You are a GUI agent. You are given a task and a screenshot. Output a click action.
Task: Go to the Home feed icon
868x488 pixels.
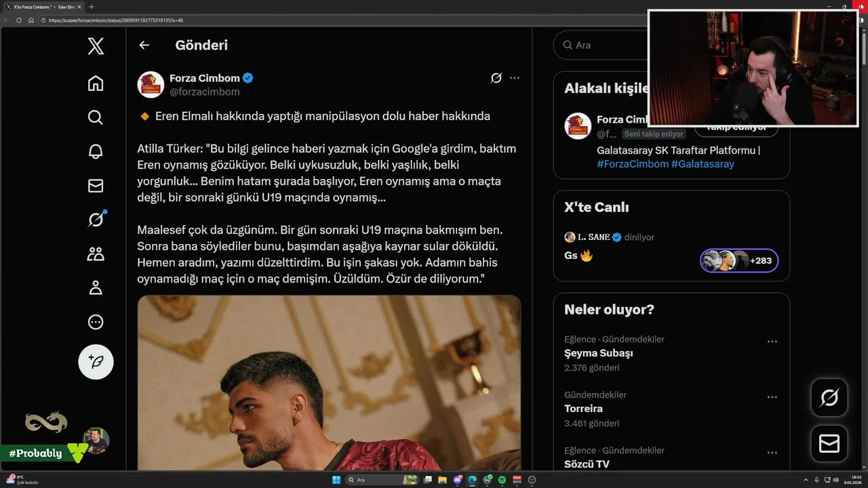coord(96,83)
